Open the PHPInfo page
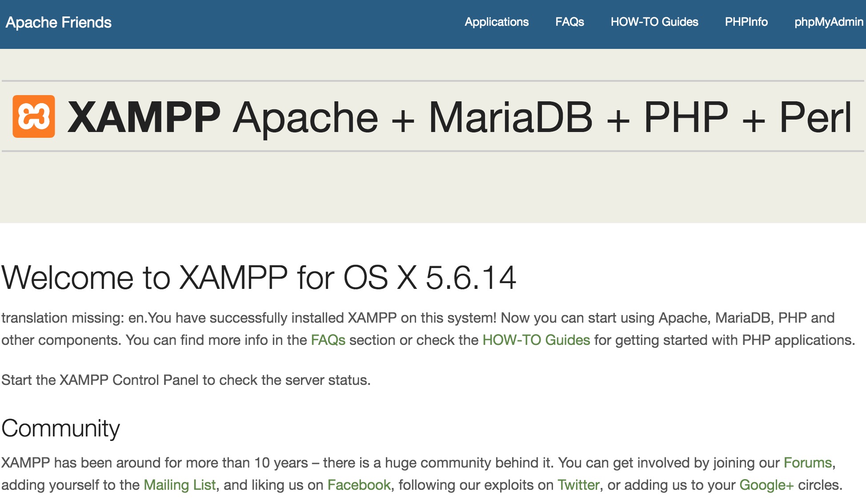866x504 pixels. coord(746,22)
